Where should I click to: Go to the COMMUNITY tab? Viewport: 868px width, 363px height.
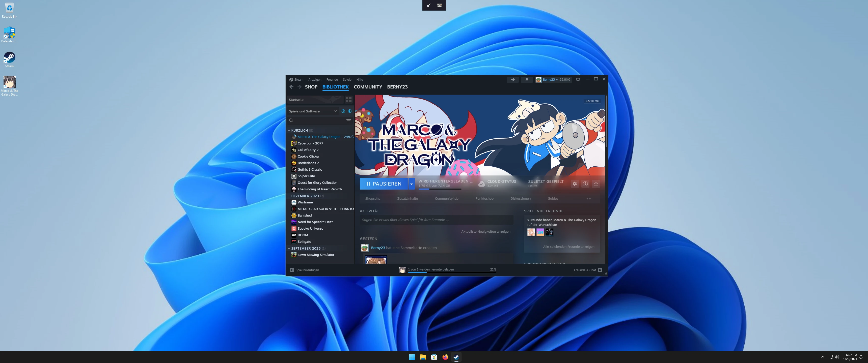368,87
